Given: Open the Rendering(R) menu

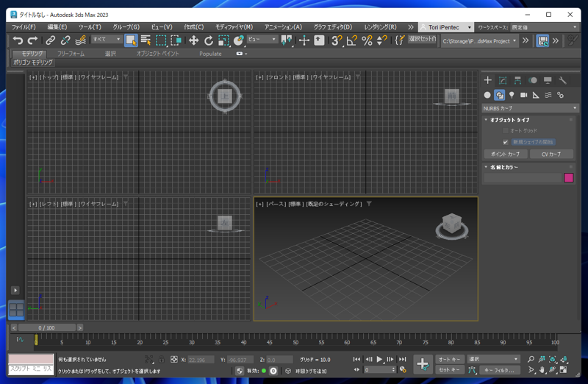Looking at the screenshot, I should [x=380, y=27].
